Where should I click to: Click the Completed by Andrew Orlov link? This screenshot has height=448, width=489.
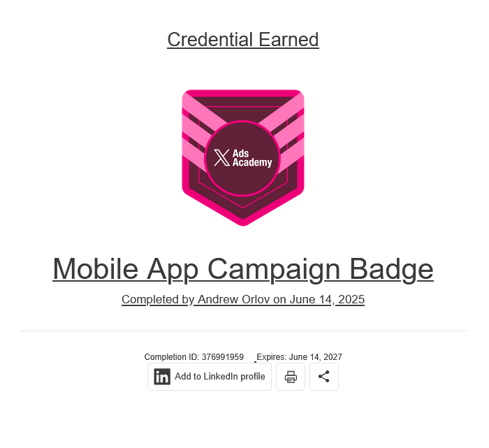click(243, 300)
